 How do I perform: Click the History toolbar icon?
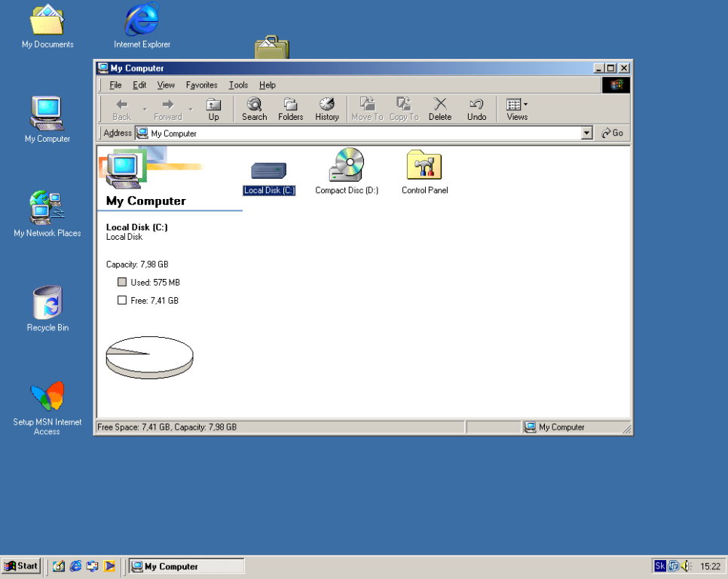pyautogui.click(x=326, y=109)
